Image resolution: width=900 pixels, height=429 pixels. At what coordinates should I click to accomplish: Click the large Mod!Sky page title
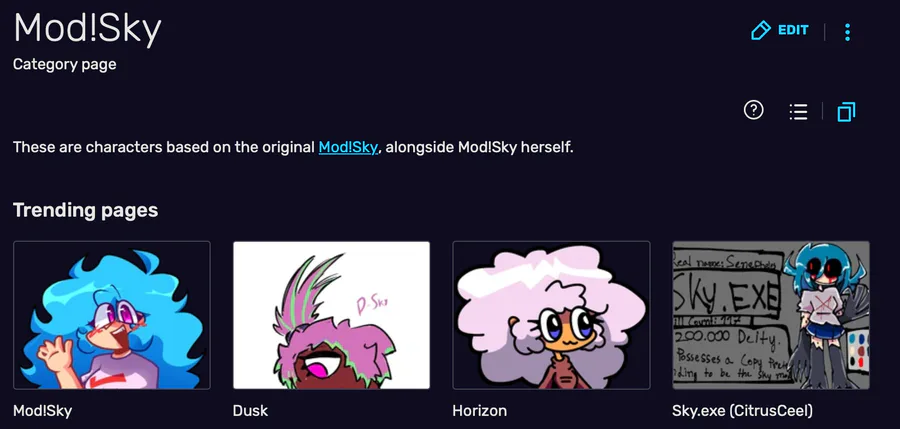87,29
